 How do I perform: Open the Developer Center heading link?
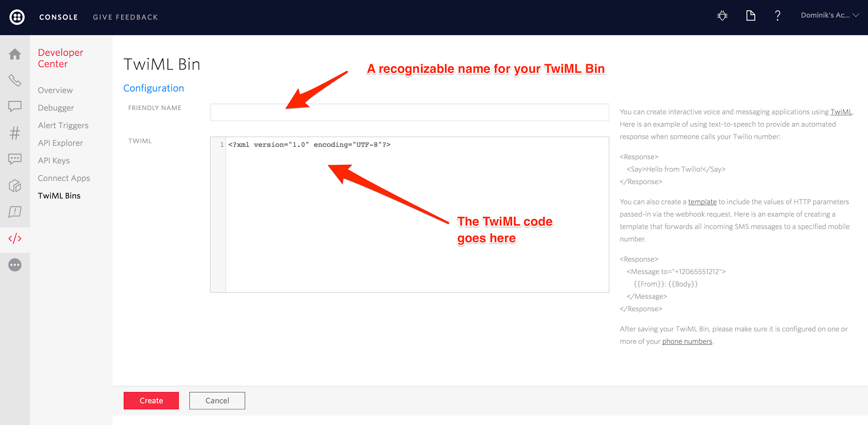point(60,58)
